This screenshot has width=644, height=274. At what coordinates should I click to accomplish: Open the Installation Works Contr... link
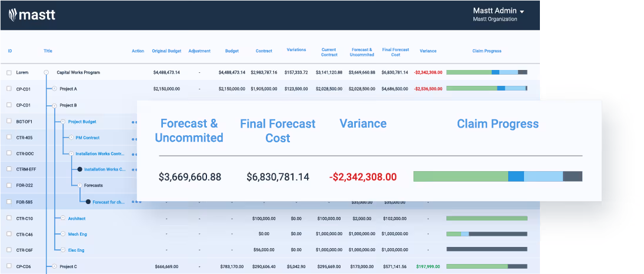coord(100,153)
